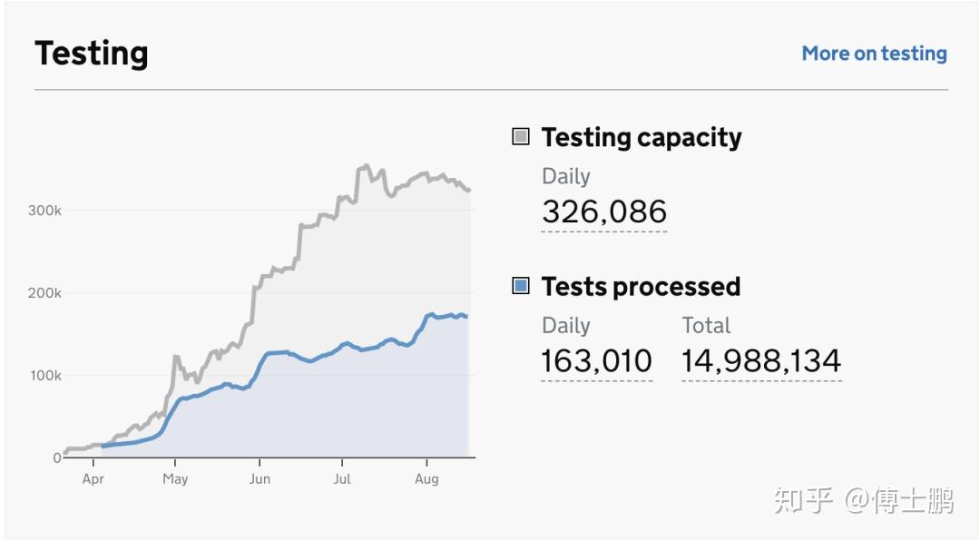Click the Apr label on chart axis

click(x=93, y=479)
